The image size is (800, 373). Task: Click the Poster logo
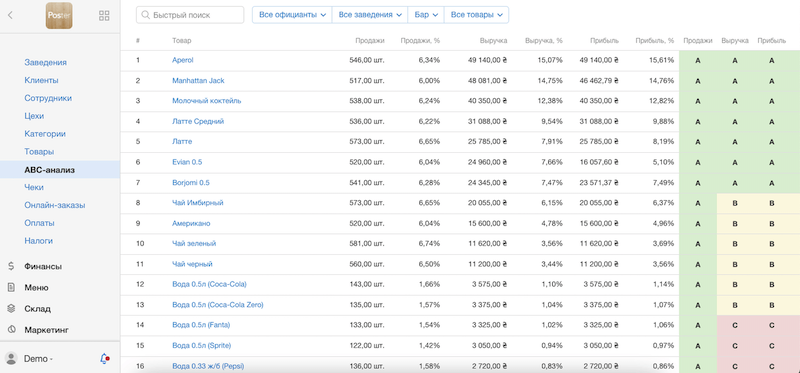(x=59, y=15)
